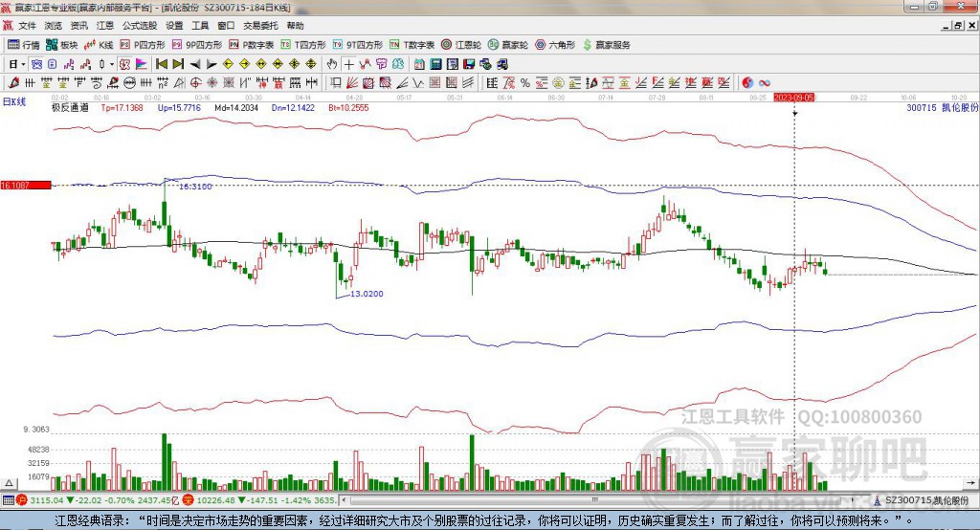Open the 行情 quotes view
This screenshot has height=530, width=980.
tap(23, 45)
